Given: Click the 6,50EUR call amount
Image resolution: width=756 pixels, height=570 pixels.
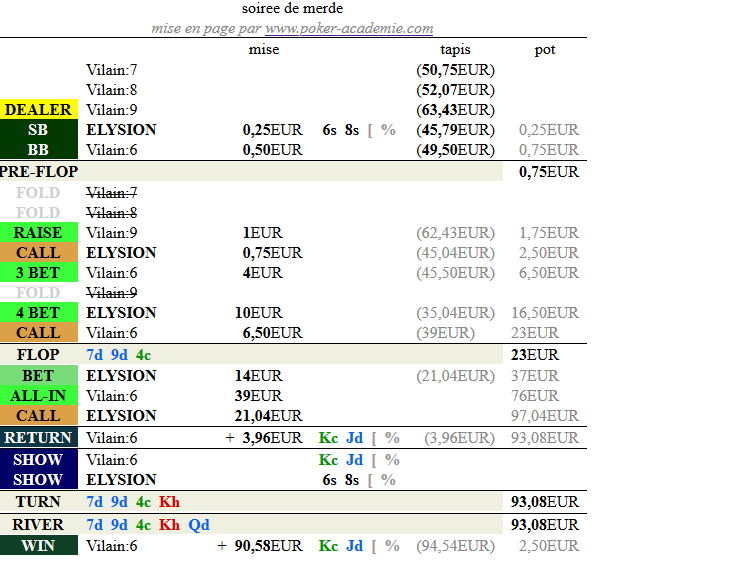Looking at the screenshot, I should click(x=272, y=333).
